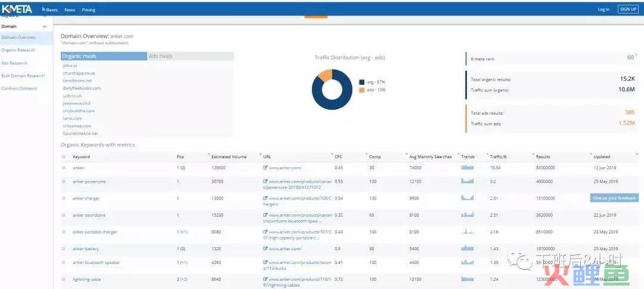View trends sparkline for anker soundcore
This screenshot has height=289, width=644.
pyautogui.click(x=467, y=214)
